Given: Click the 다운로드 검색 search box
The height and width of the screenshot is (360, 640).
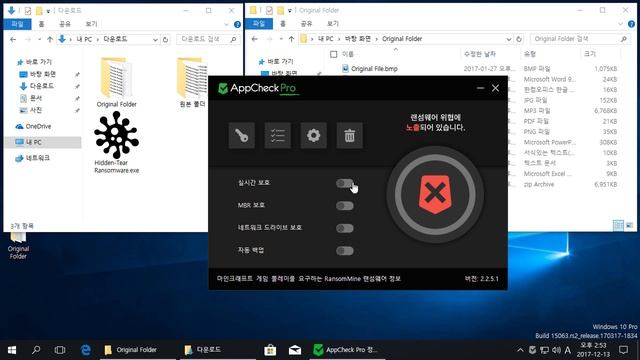Looking at the screenshot, I should coord(208,39).
